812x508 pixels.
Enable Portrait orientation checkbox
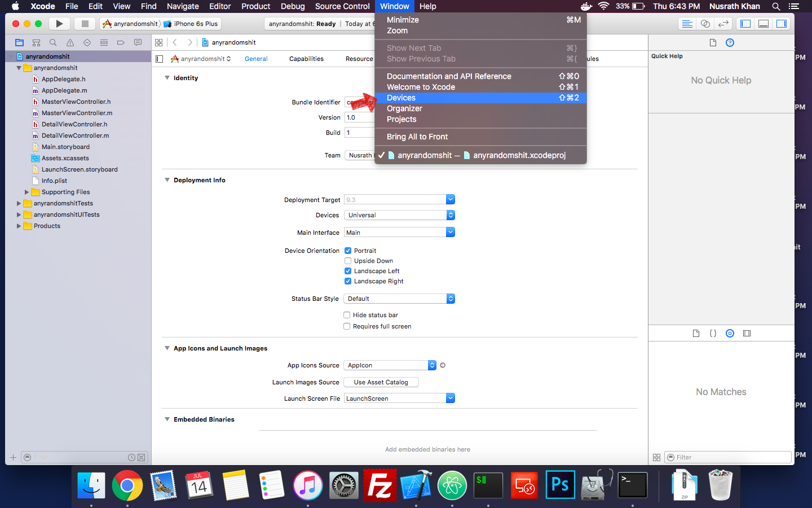click(348, 251)
